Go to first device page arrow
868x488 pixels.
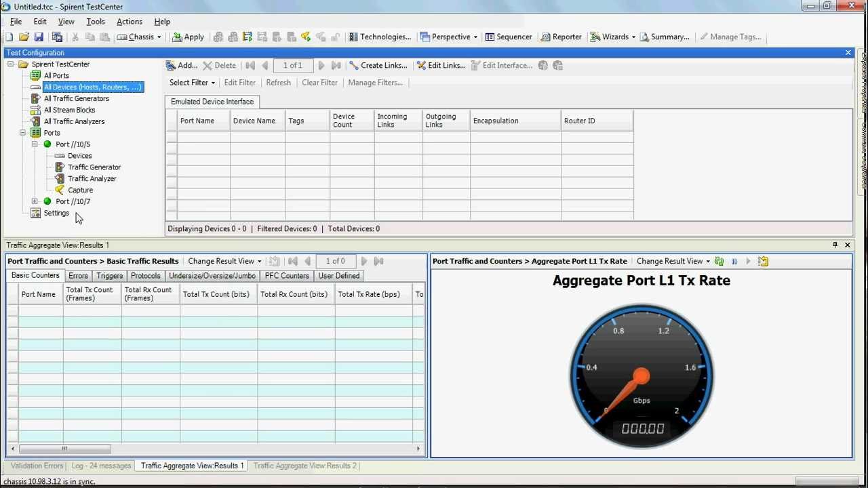click(250, 65)
